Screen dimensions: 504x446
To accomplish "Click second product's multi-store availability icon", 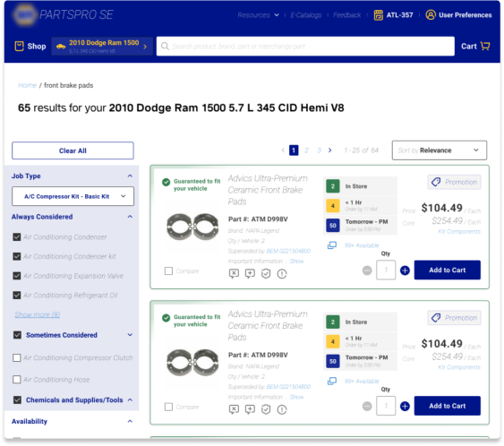I will click(x=332, y=381).
